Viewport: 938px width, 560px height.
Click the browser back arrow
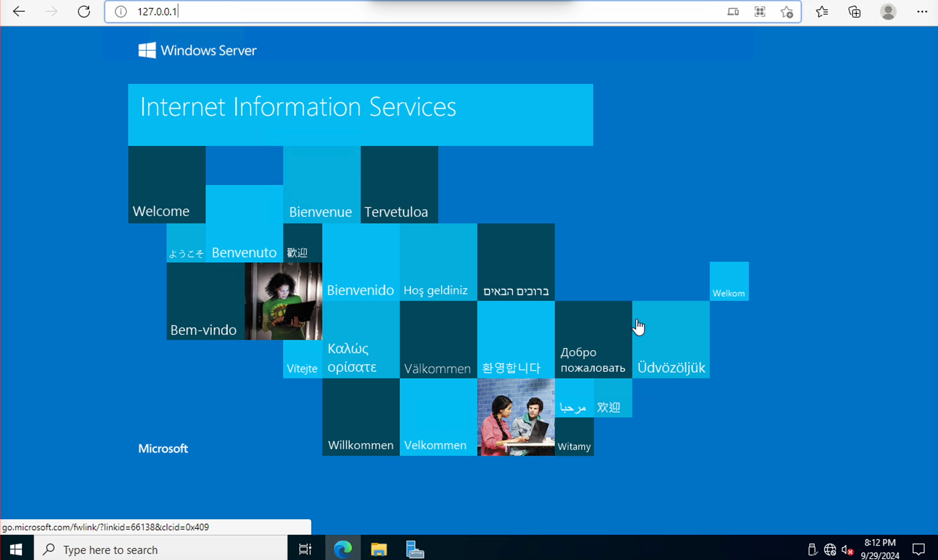[19, 12]
